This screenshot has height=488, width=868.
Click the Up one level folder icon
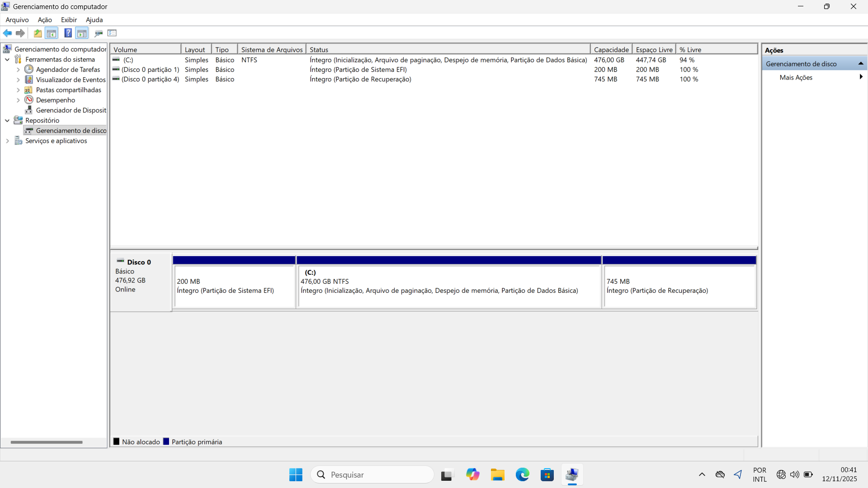pos(38,33)
